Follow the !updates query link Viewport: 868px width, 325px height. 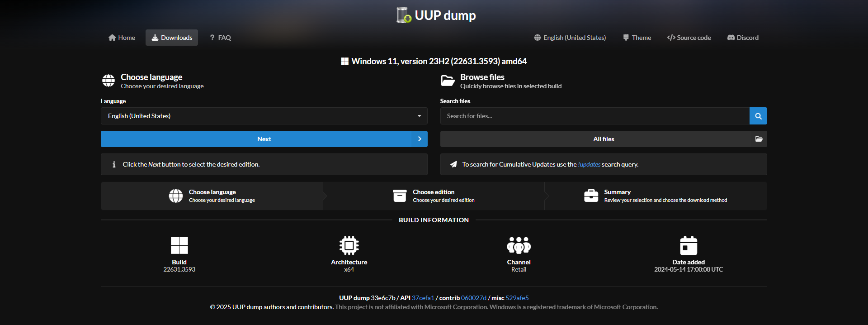[589, 164]
